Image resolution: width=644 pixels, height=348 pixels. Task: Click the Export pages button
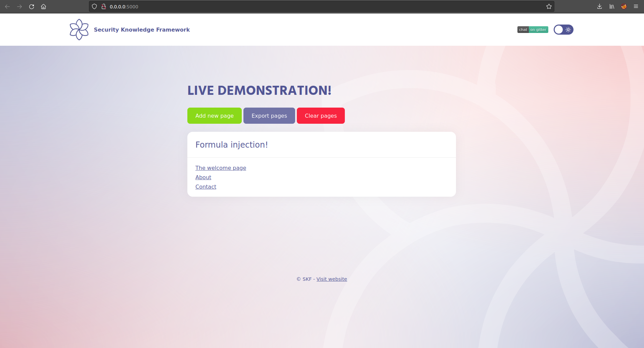(x=269, y=116)
